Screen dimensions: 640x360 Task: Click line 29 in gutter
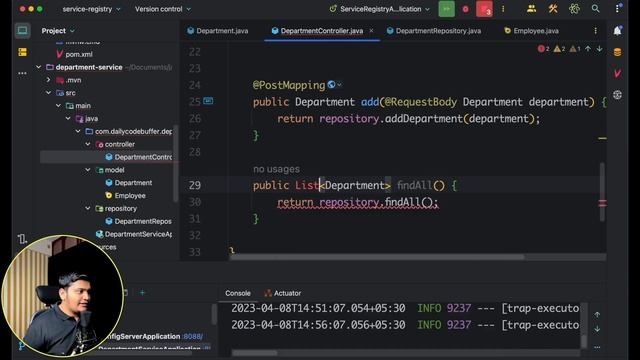coord(195,185)
